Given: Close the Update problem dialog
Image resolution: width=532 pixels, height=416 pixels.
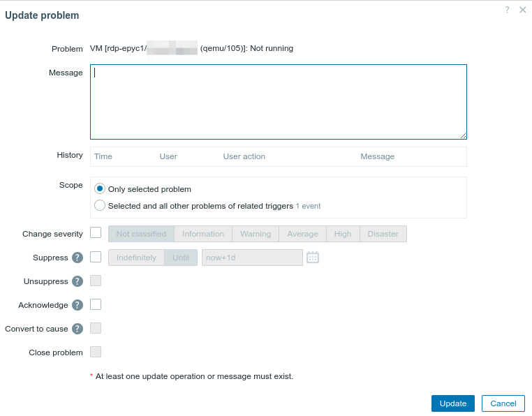Looking at the screenshot, I should [x=522, y=10].
